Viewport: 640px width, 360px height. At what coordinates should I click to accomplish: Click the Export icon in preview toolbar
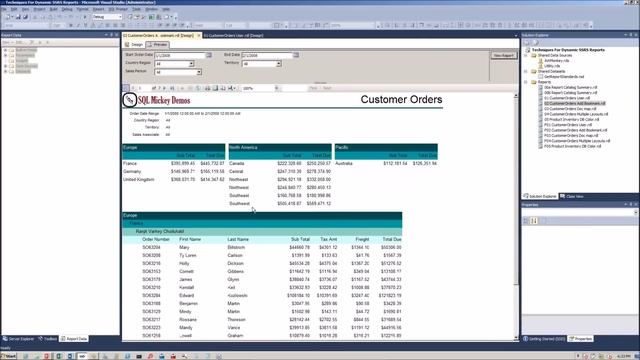[231, 88]
